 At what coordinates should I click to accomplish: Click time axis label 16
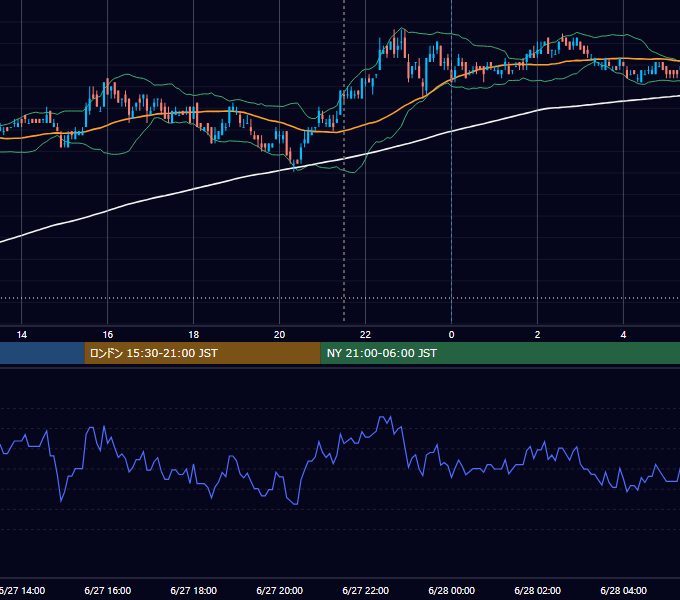click(108, 335)
